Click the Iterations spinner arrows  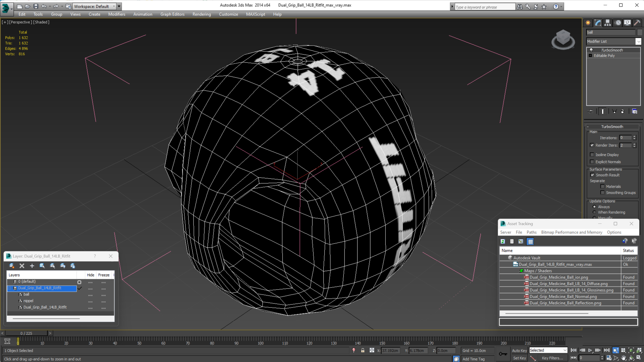[x=634, y=137]
